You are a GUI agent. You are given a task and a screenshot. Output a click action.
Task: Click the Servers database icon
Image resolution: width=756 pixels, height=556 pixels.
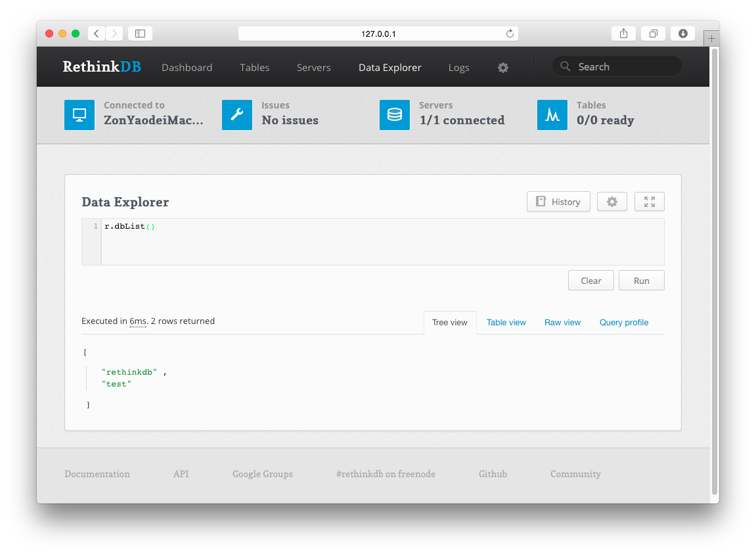tap(395, 115)
